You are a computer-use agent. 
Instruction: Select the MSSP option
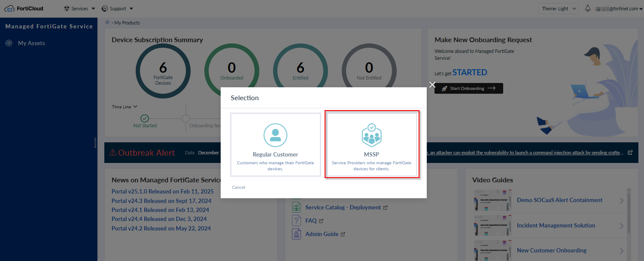click(372, 144)
